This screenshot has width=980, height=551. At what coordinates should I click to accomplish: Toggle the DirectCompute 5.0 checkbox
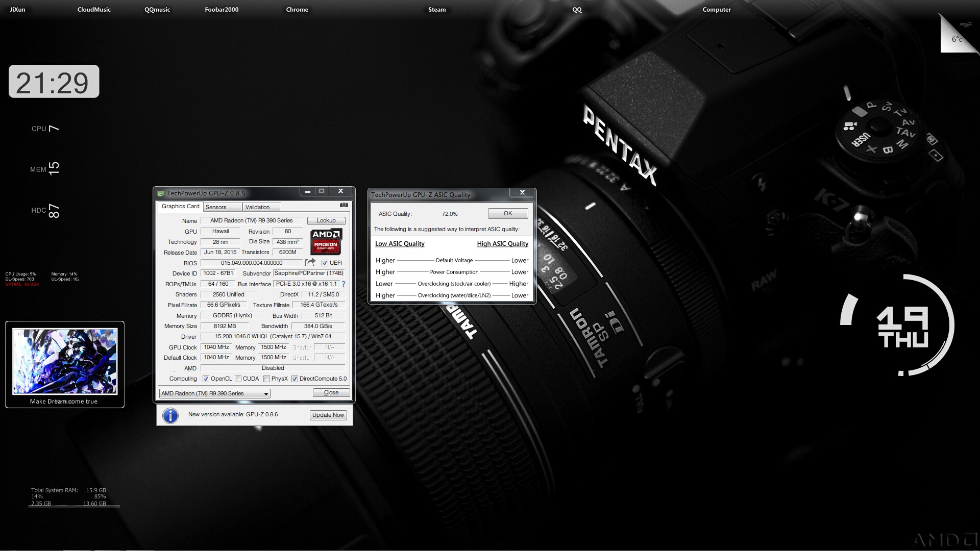295,379
